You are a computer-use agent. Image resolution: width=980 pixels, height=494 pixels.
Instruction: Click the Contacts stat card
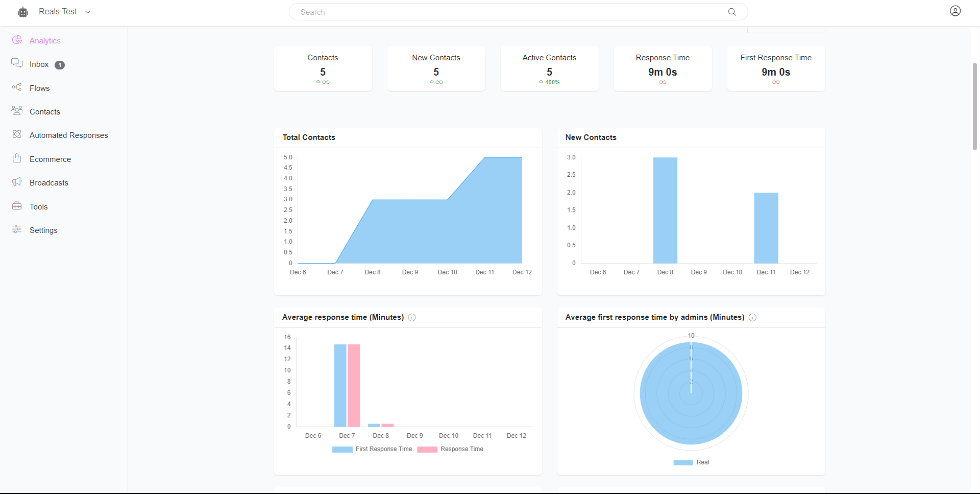[x=323, y=68]
